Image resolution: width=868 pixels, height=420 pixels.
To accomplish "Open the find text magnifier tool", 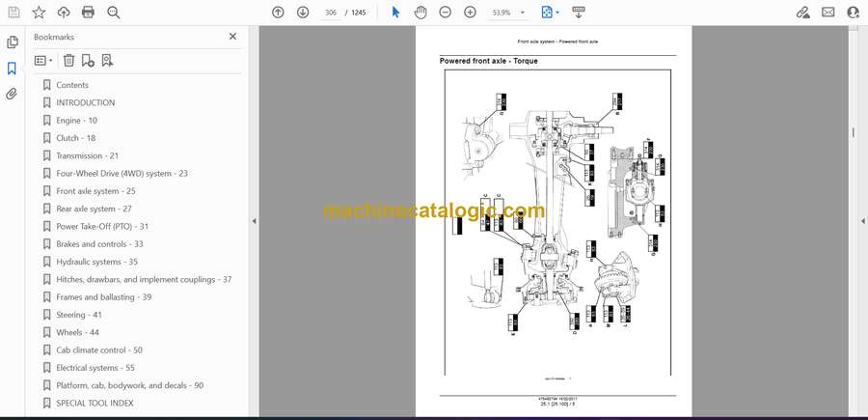I will pyautogui.click(x=114, y=13).
